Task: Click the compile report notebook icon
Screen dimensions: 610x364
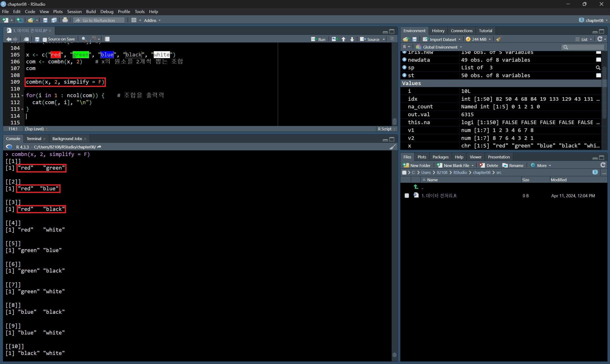Action: tap(107, 39)
